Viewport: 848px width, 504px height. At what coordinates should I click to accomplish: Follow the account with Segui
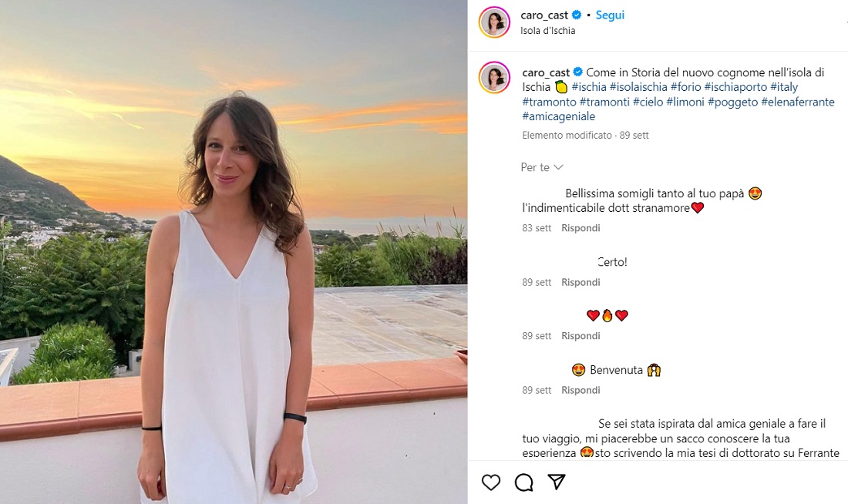click(x=610, y=15)
